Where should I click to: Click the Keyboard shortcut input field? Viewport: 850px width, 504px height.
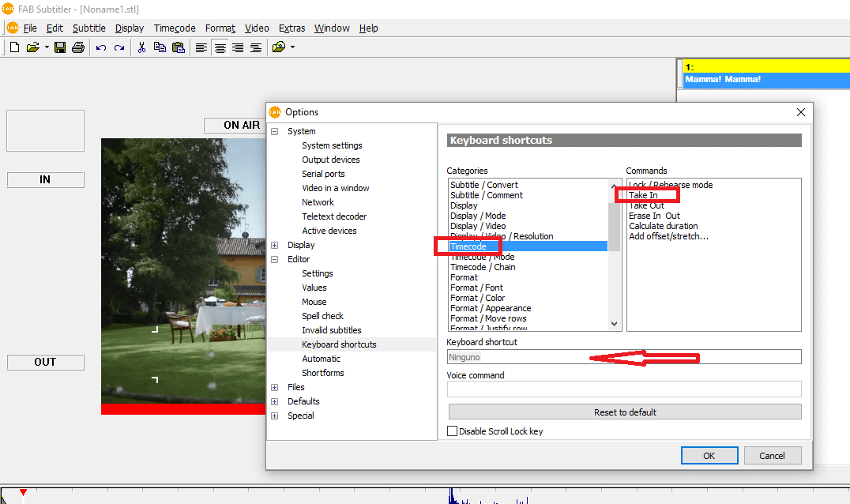[x=624, y=357]
